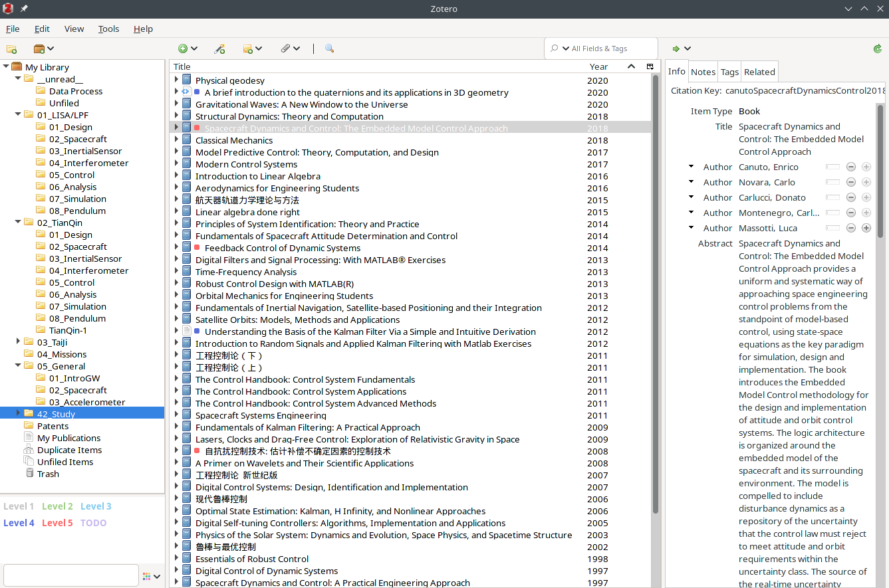Click the My Publications document icon

point(29,438)
